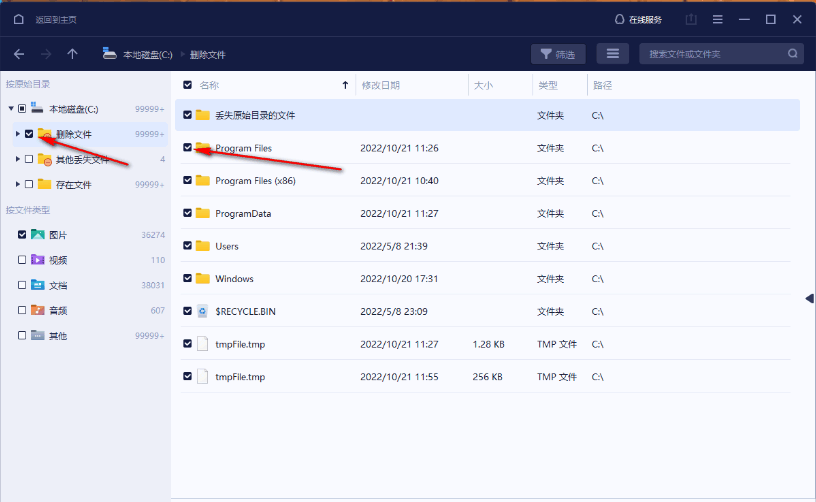Viewport: 816px width, 502px height.
Task: Click the 256 KB size cell
Action: click(x=488, y=377)
